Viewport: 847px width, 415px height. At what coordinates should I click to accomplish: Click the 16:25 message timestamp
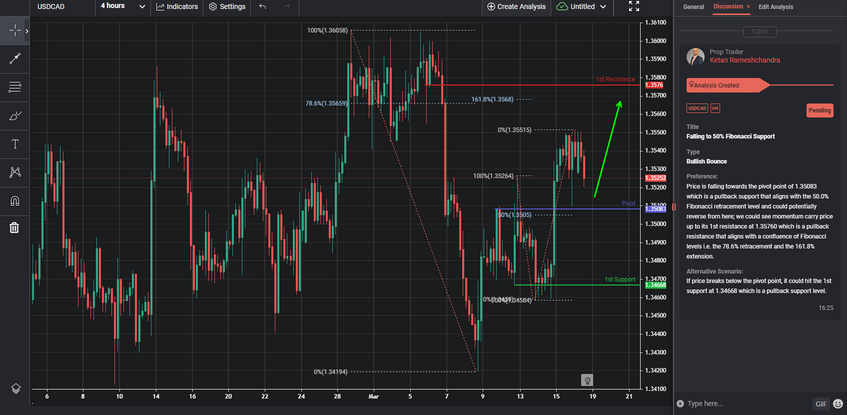(826, 307)
